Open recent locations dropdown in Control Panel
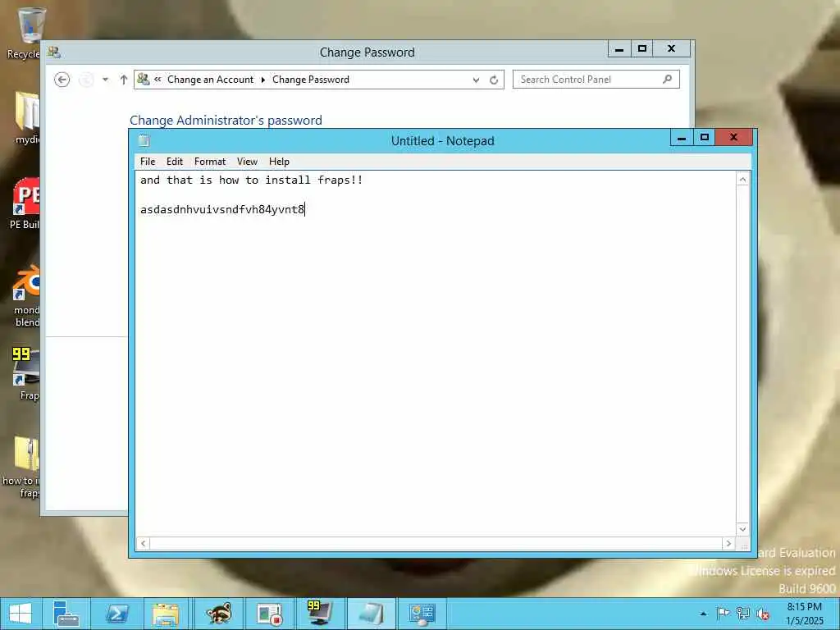840x630 pixels. pyautogui.click(x=106, y=80)
